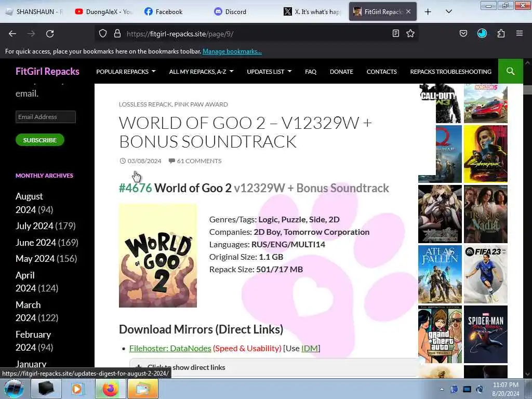Open the file explorer taskbar icon
532x399 pixels.
click(x=143, y=389)
